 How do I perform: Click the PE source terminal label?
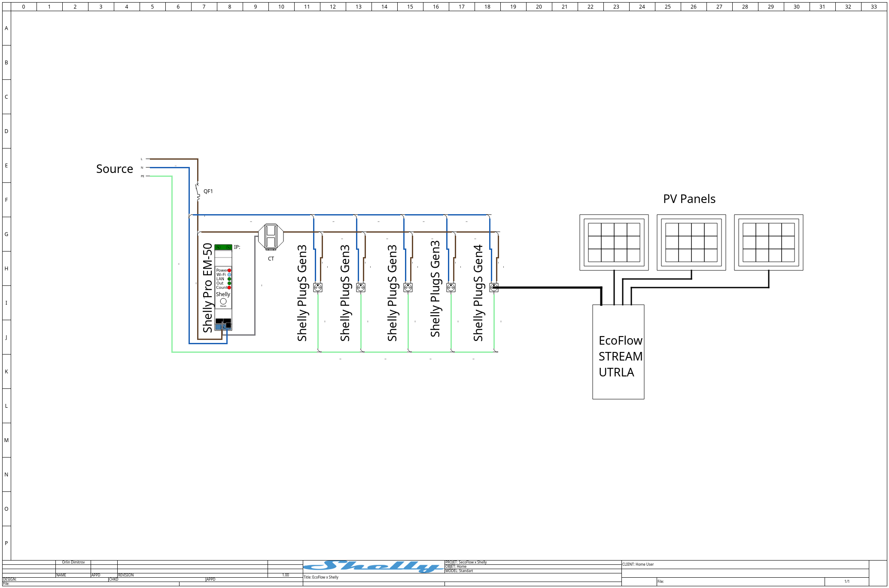point(143,176)
